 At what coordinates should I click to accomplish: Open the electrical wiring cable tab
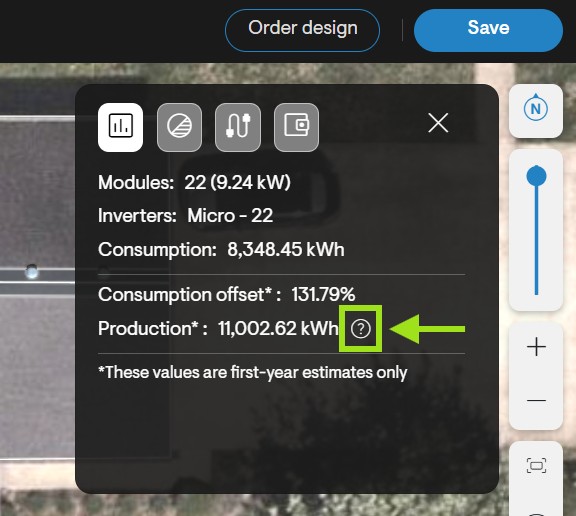[x=238, y=127]
